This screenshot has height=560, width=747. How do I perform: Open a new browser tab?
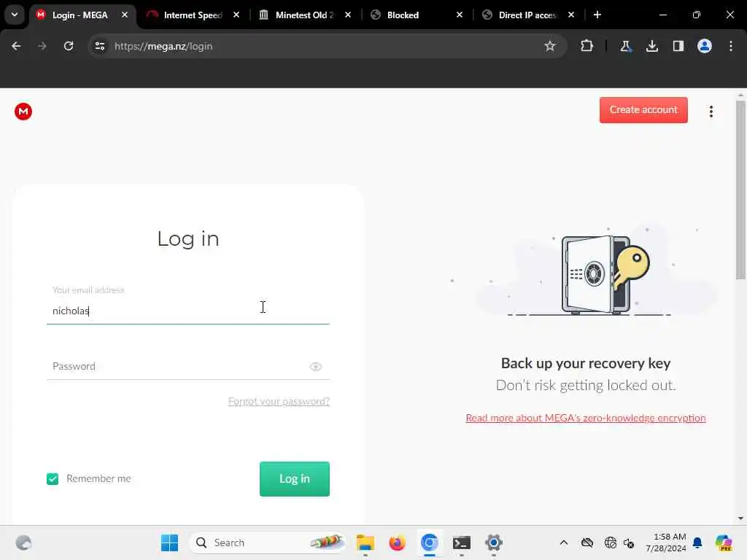pyautogui.click(x=597, y=15)
